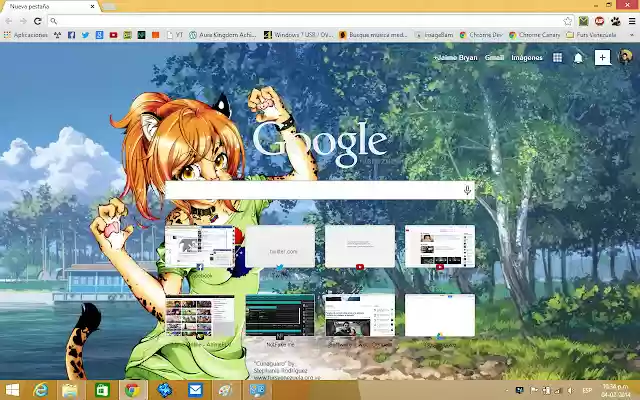Image resolution: width=640 pixels, height=400 pixels.
Task: Show hidden bookmarks with overflow chevron
Action: click(632, 35)
